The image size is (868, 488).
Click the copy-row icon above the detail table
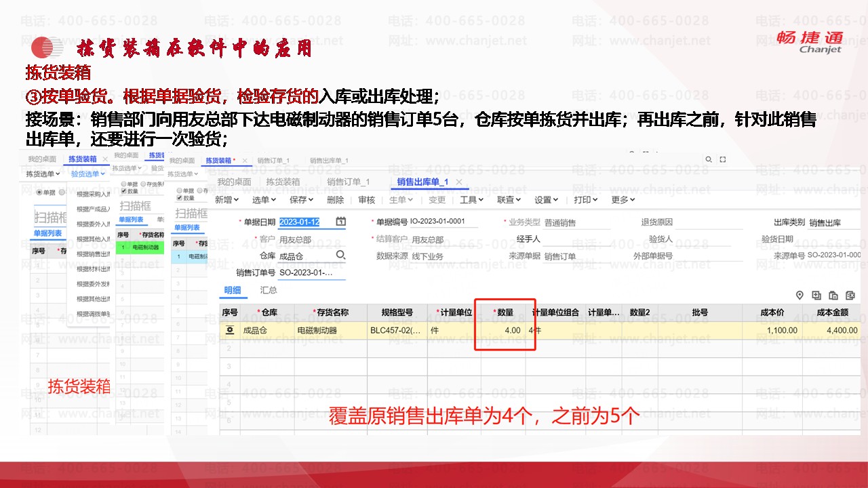[833, 296]
